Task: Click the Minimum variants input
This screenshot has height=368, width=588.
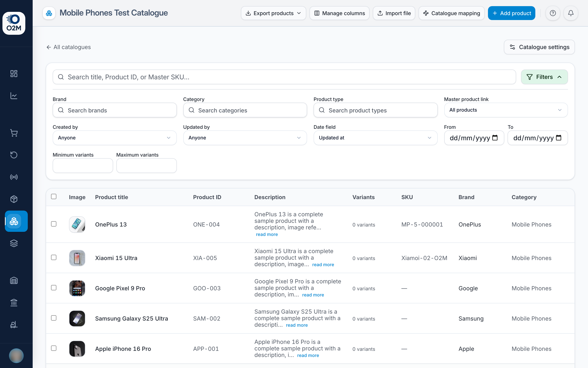Action: point(83,166)
